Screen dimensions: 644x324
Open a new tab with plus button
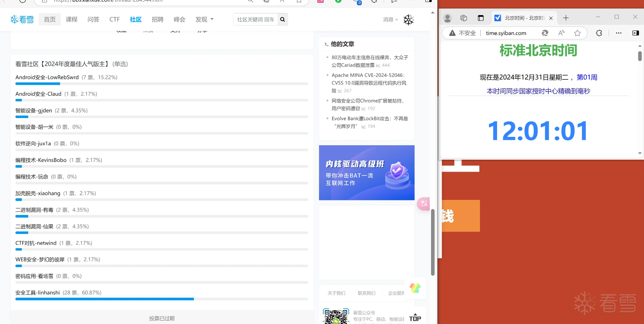coord(566,18)
